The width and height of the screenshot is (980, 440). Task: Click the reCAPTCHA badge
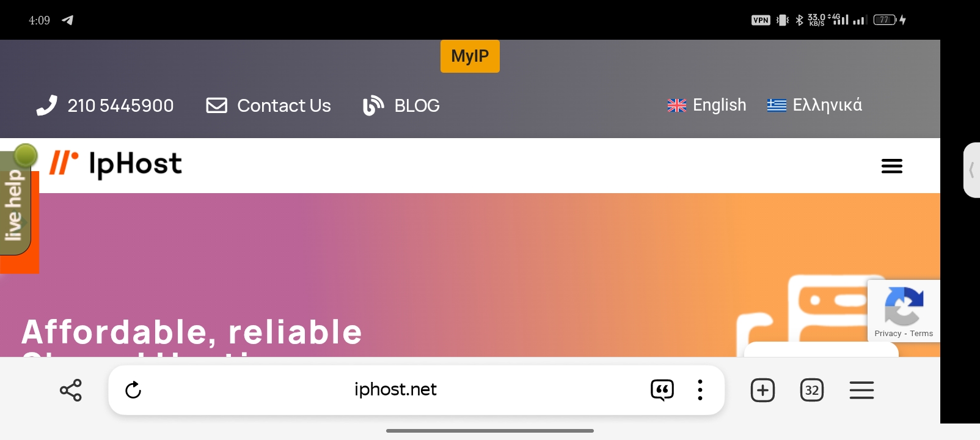pos(904,310)
